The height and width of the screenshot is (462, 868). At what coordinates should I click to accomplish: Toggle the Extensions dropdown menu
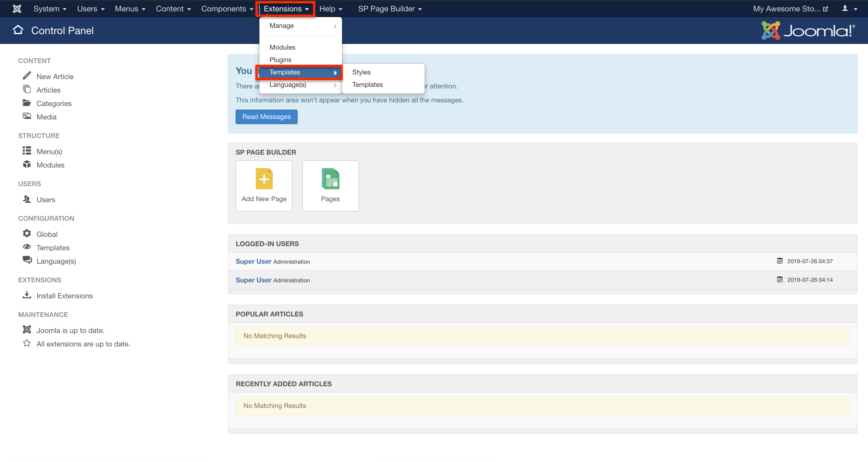286,9
